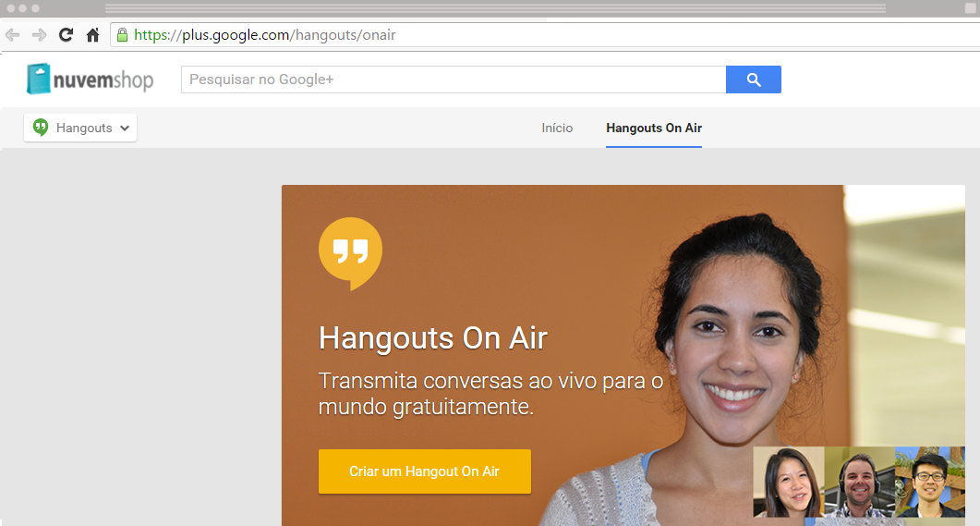Open the thumbnail of the man with glasses

click(930, 482)
